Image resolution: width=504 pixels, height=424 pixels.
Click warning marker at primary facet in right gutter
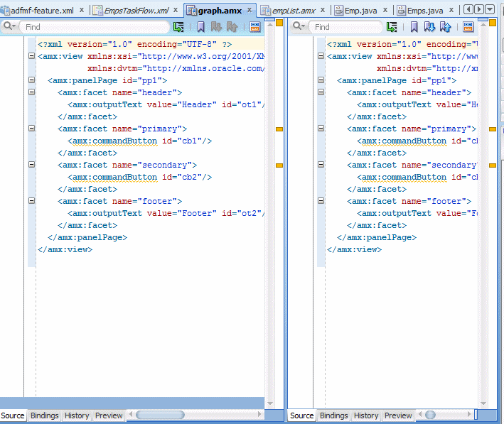tap(493, 129)
